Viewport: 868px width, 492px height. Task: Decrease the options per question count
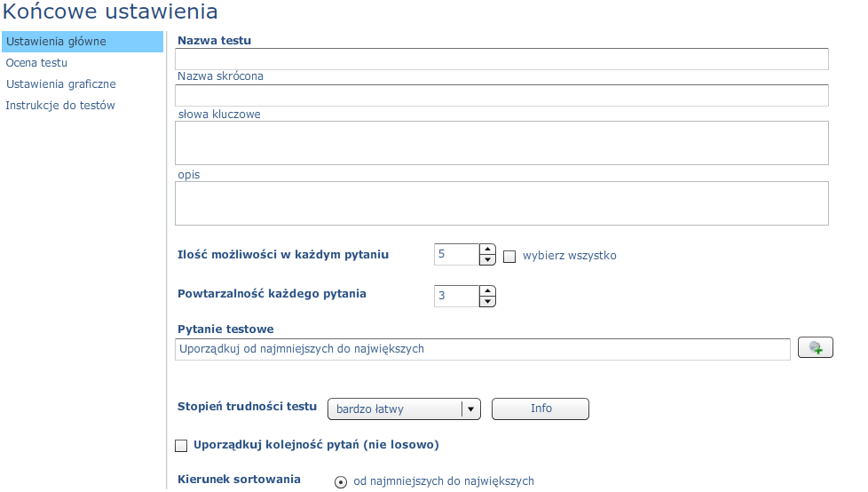[487, 260]
